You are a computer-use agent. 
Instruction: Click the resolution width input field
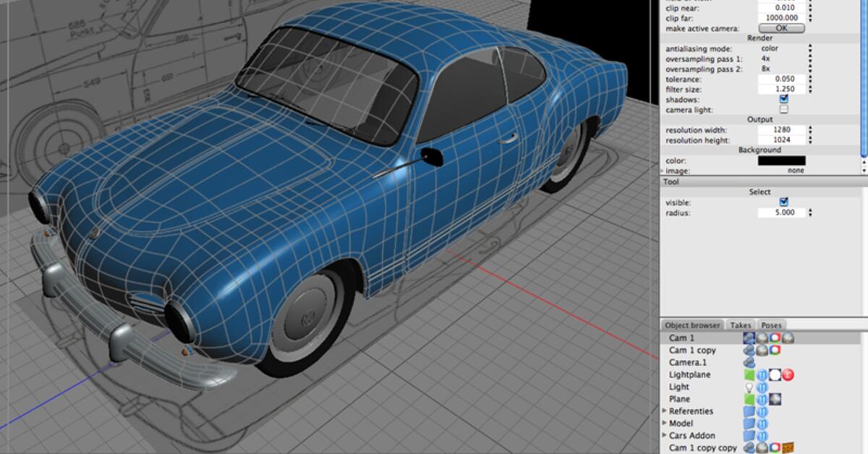click(780, 129)
